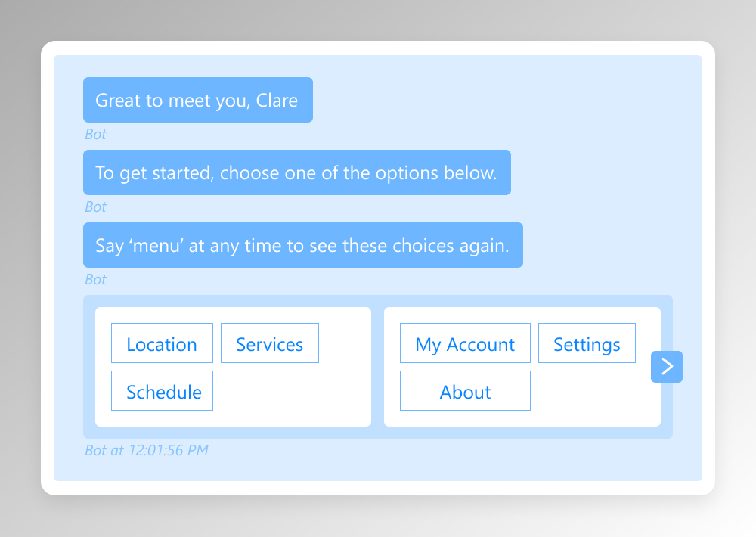This screenshot has width=756, height=537.
Task: Click the 'Bot at 12:01:56 PM' timestamp
Action: pyautogui.click(x=147, y=451)
